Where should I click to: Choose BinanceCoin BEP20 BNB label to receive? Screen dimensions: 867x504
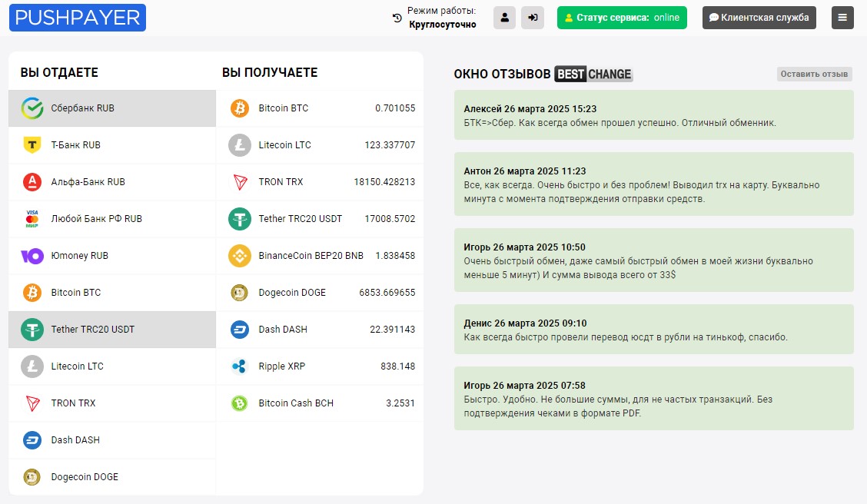[311, 256]
